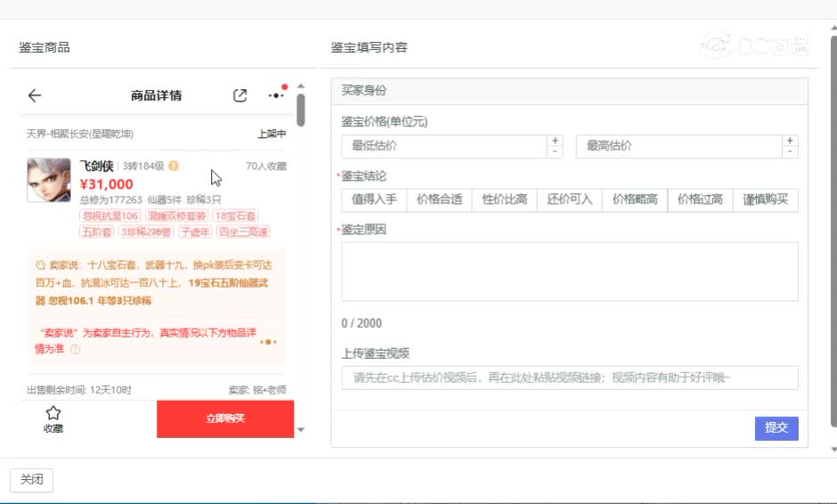The width and height of the screenshot is (837, 504).
Task: Click the 五阶套 tag
Action: click(x=97, y=232)
